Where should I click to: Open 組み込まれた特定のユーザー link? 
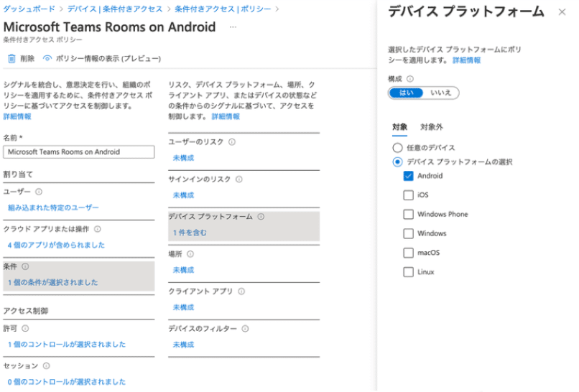pos(53,207)
